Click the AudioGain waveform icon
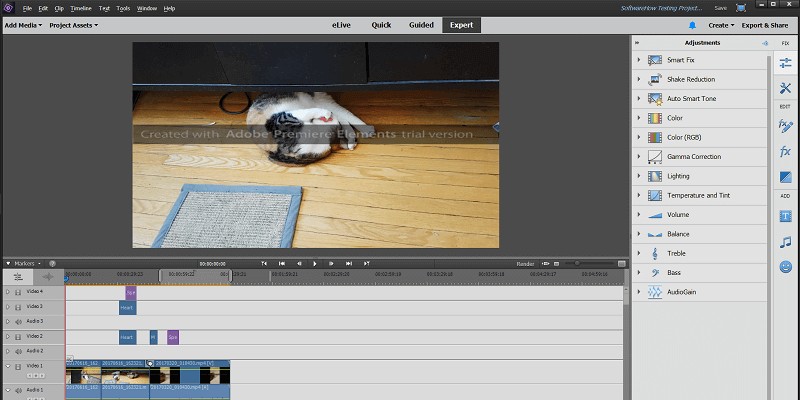 (655, 292)
